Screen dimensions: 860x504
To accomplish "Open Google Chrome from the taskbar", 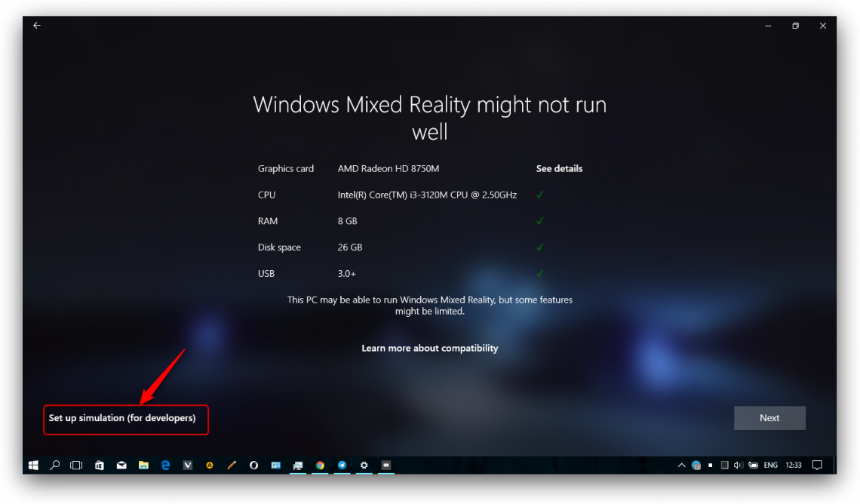I will pos(319,465).
